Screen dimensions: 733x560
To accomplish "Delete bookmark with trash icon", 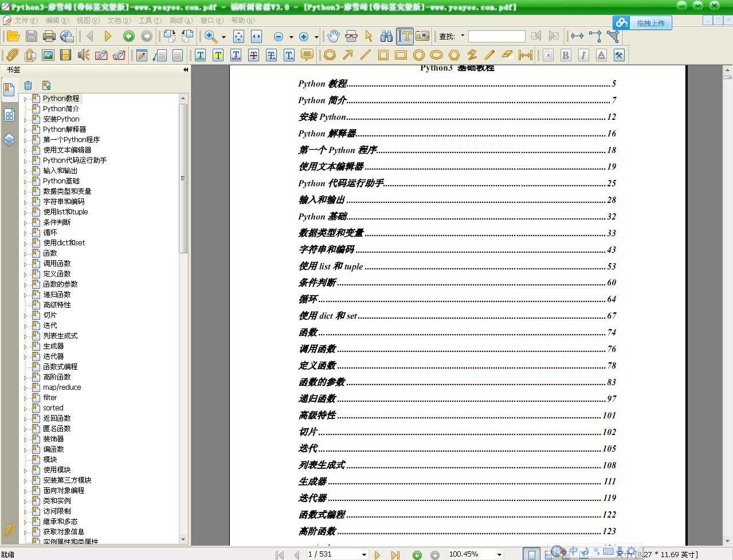I will 28,85.
